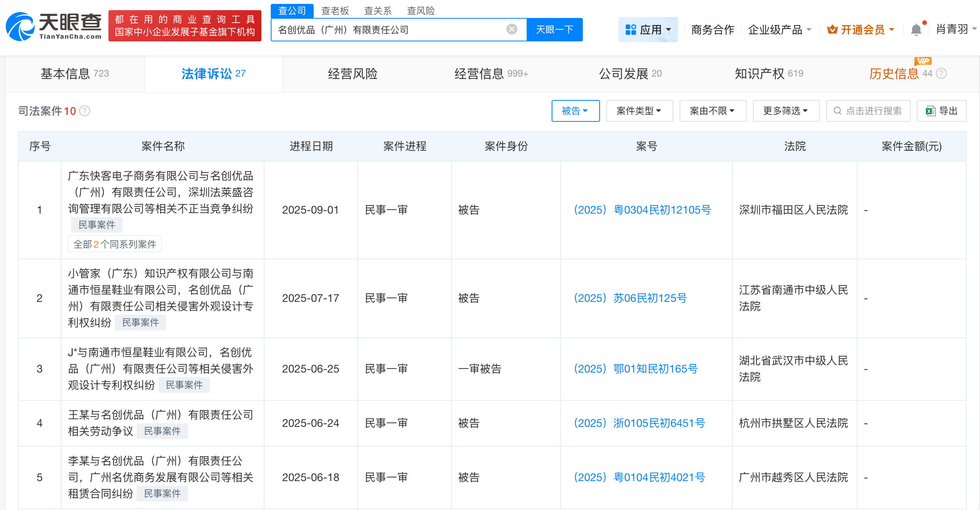The image size is (980, 510).
Task: Open the notification bell
Action: pos(917,29)
